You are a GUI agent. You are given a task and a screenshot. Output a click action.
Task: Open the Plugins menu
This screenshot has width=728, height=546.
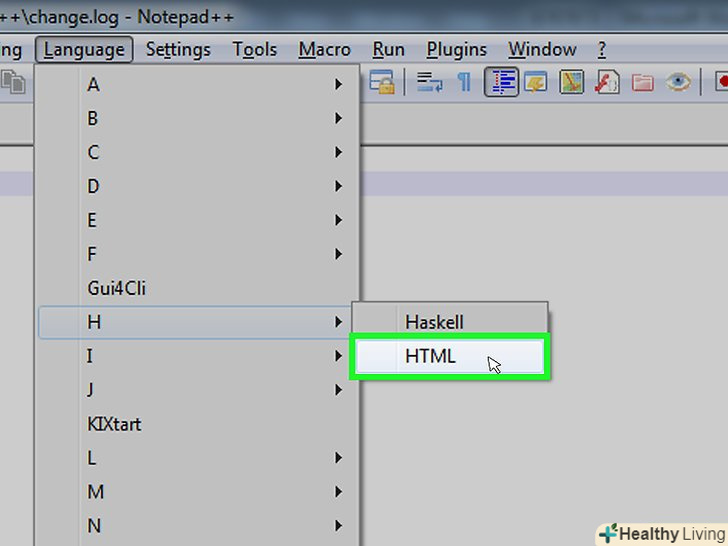coord(456,50)
